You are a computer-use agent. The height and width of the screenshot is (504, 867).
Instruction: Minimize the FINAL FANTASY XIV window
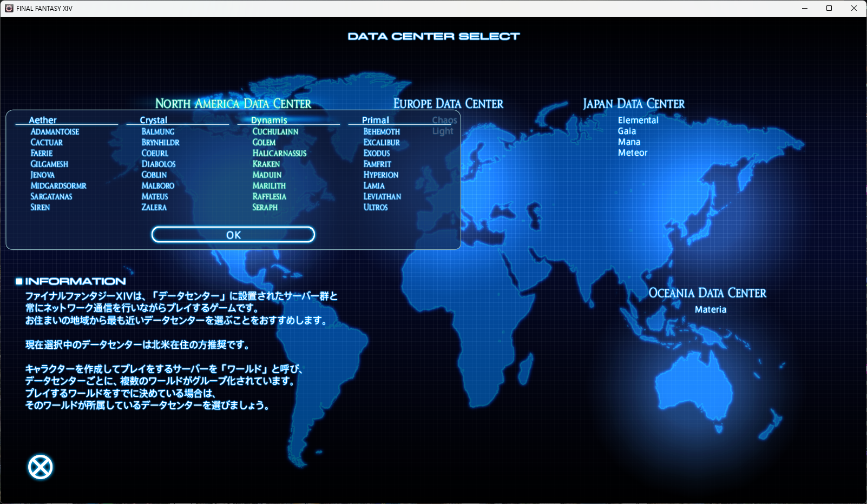(805, 8)
